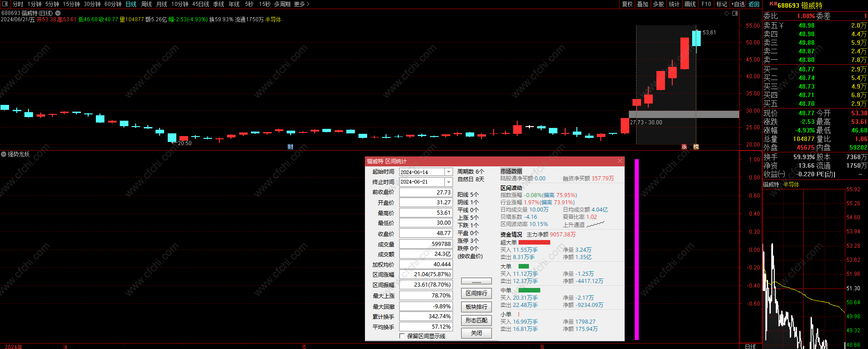Open the 复权 adjustment menu
This screenshot has width=868, height=349.
(x=627, y=4)
